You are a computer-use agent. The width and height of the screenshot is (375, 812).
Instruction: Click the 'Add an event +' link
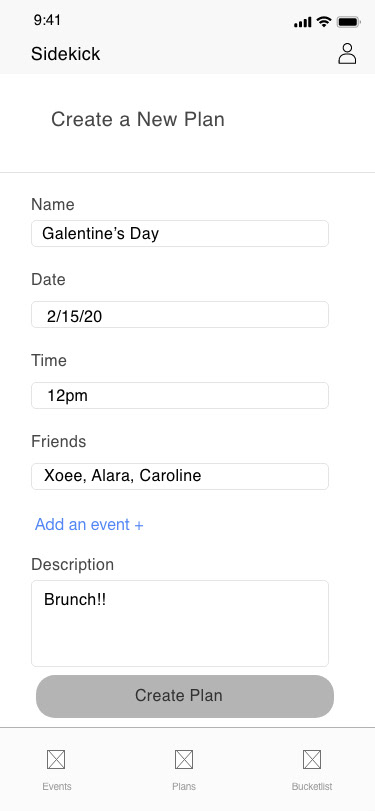coord(89,525)
